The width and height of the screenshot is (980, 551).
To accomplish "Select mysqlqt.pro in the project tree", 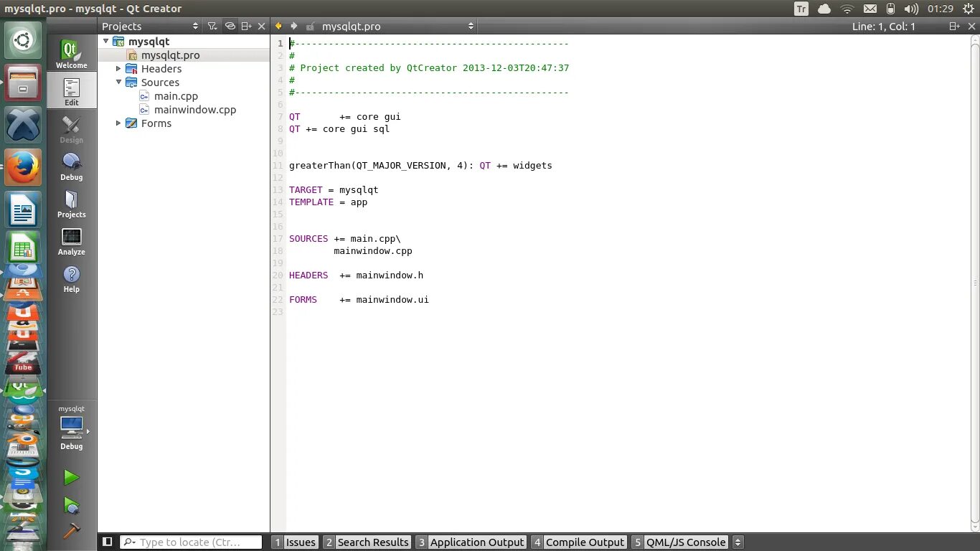I will click(170, 55).
